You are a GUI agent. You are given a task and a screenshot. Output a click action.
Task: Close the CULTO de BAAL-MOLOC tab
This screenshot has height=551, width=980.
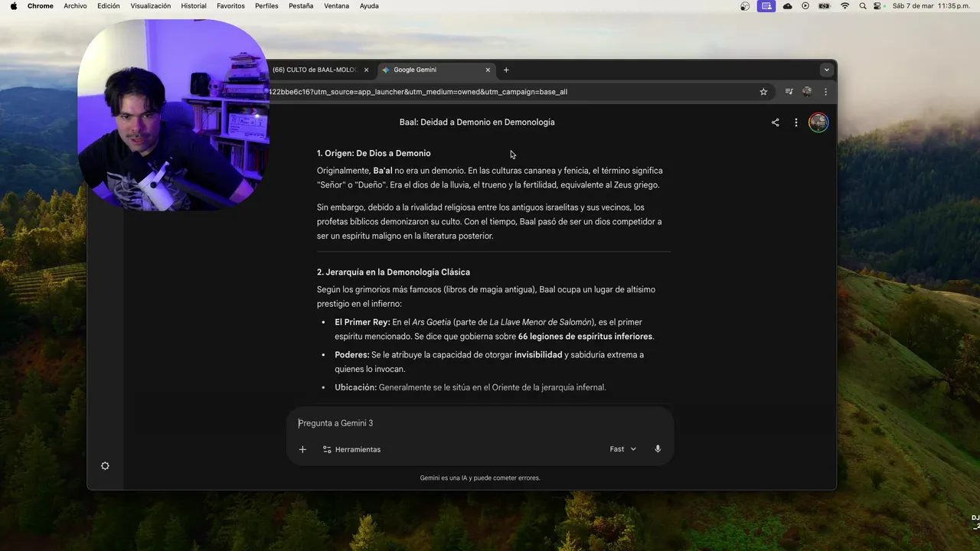point(366,70)
